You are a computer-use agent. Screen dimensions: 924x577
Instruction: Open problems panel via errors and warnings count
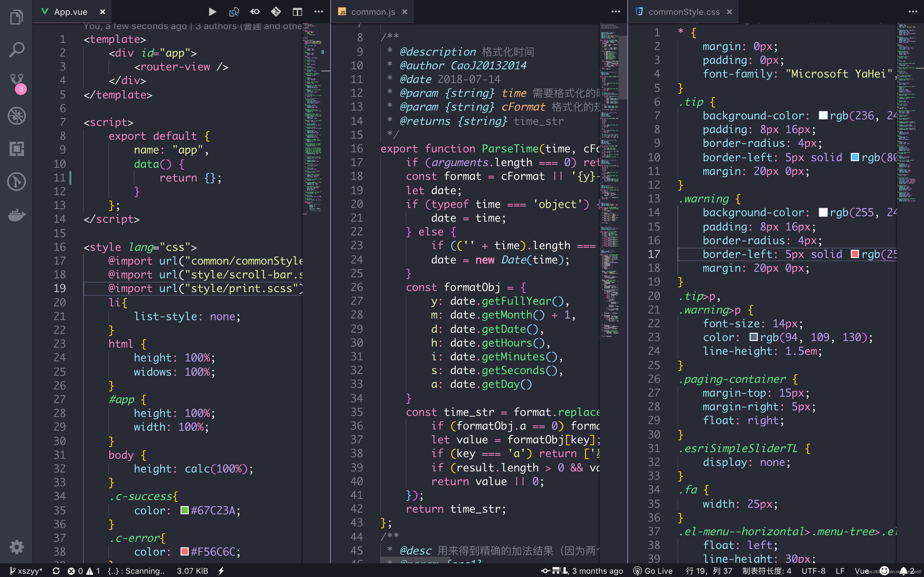pos(84,571)
